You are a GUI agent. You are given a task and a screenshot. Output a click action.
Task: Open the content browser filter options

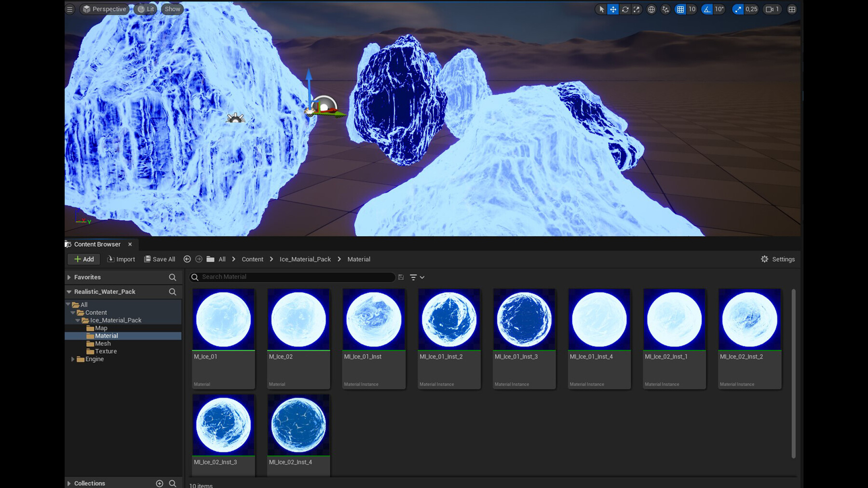click(415, 277)
